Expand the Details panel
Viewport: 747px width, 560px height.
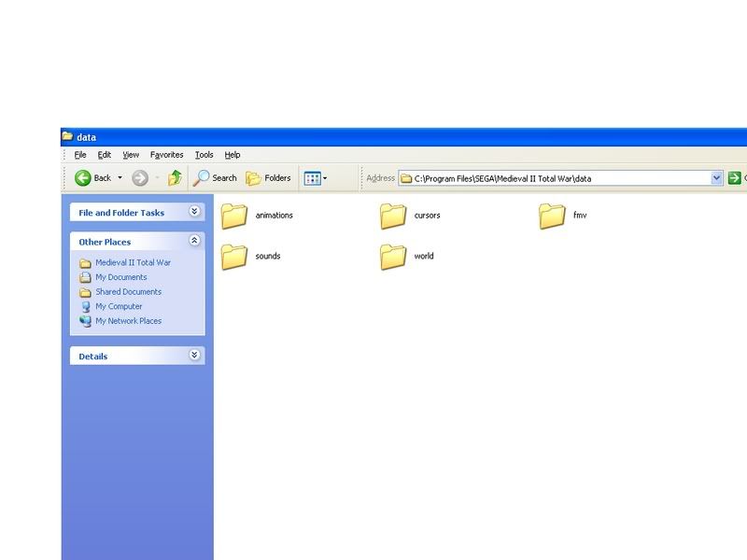(x=194, y=355)
